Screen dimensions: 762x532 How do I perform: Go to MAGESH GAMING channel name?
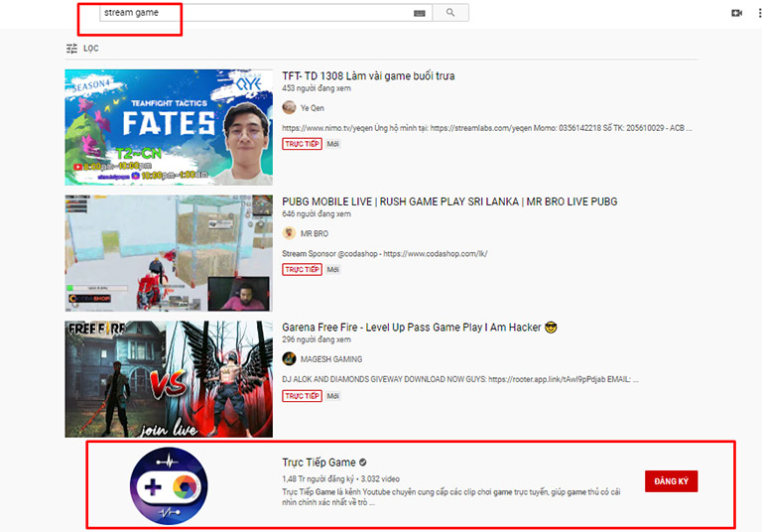pos(331,359)
